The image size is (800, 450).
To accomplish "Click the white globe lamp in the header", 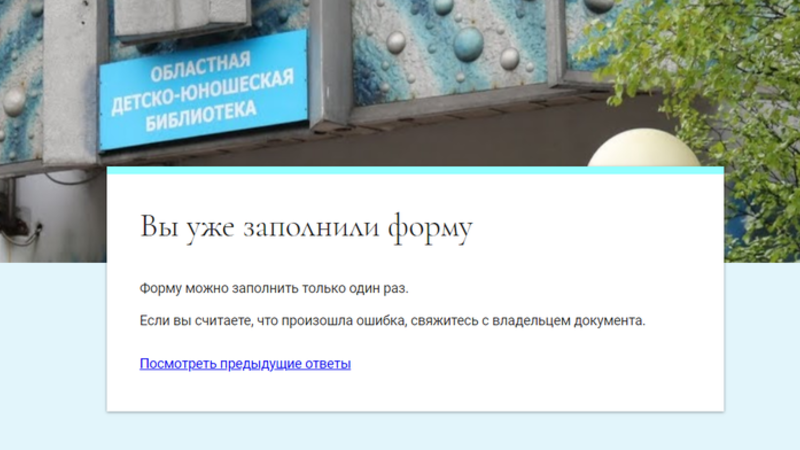I will (x=640, y=148).
